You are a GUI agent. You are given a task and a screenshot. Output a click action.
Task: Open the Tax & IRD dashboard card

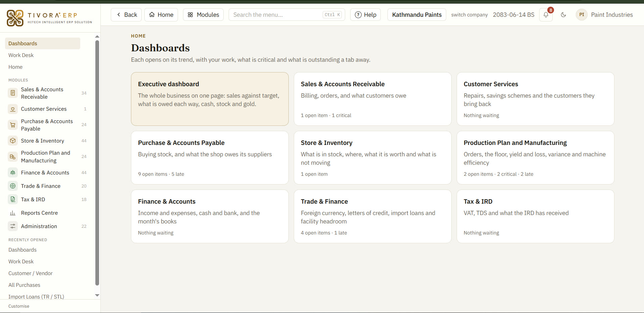point(536,216)
